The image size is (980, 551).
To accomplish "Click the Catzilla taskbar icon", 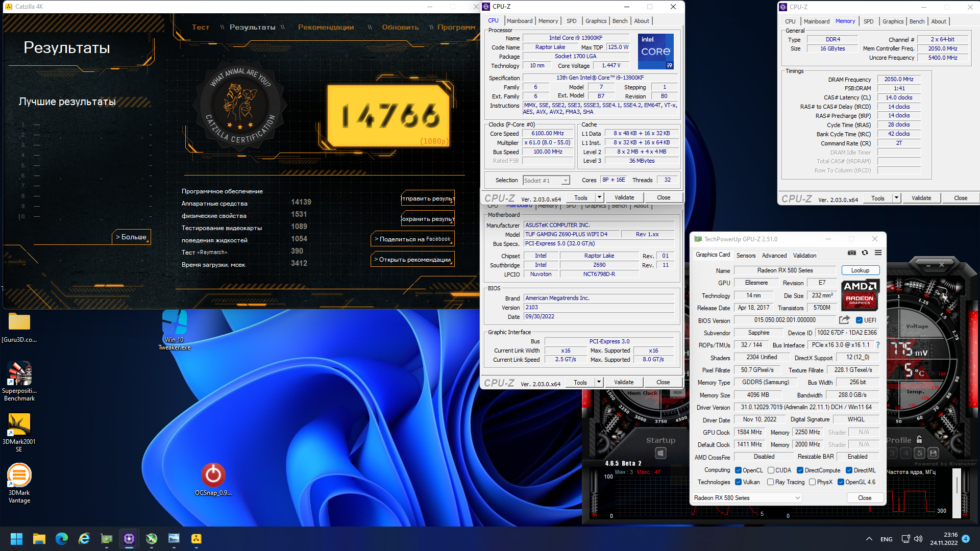I will [197, 539].
